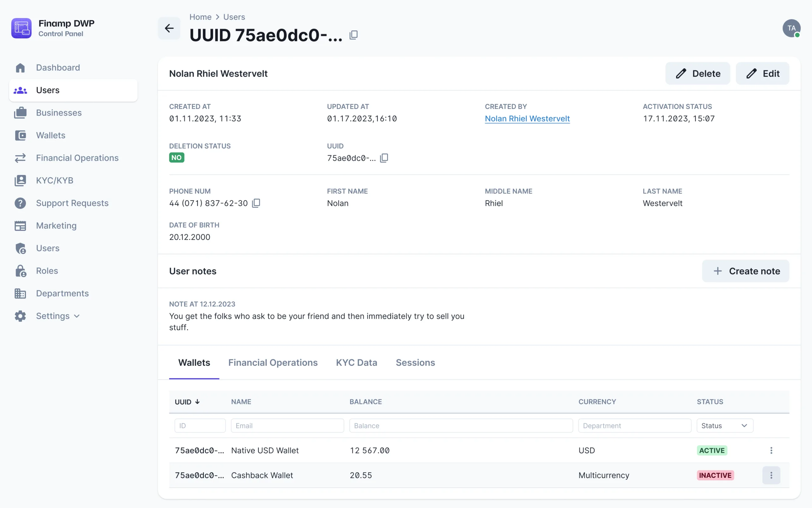Copy the UUID next to page title
The image size is (812, 508).
[x=353, y=35]
